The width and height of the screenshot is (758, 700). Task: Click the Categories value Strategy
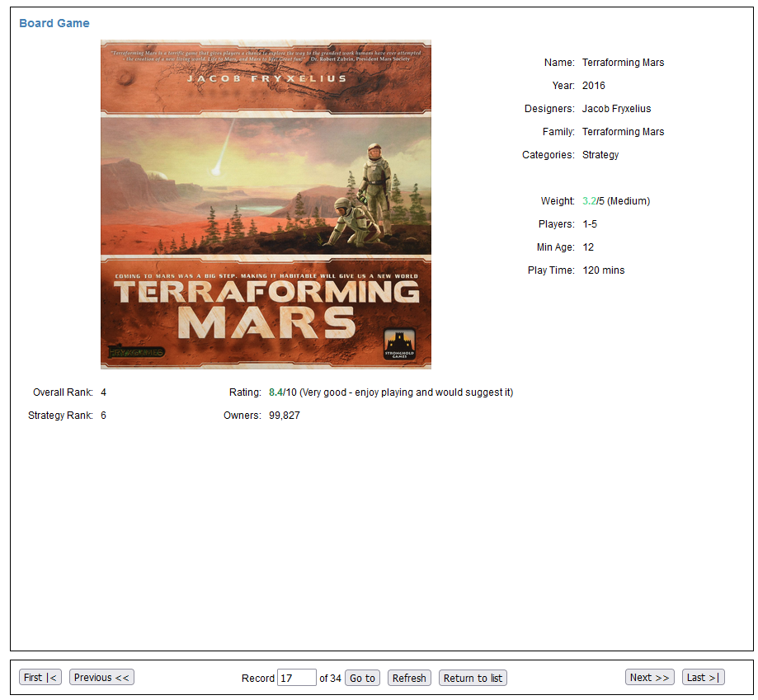tap(600, 155)
